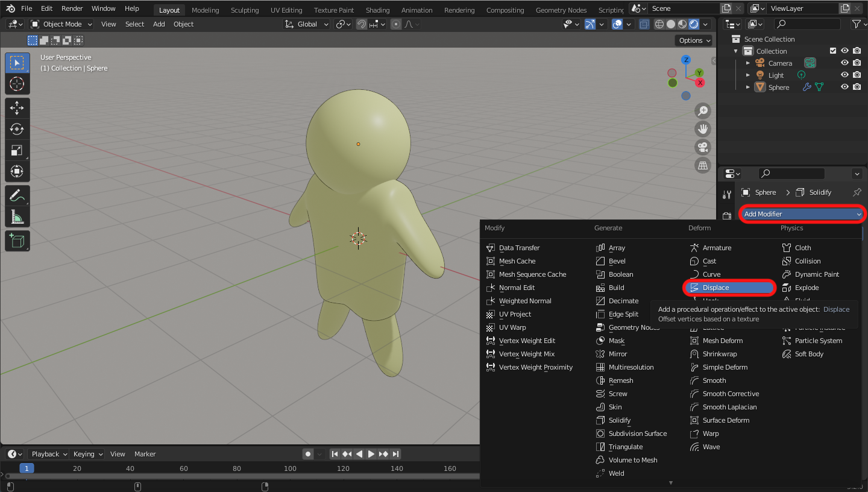Open the pivot point dropdown
The width and height of the screenshot is (868, 492).
point(344,24)
